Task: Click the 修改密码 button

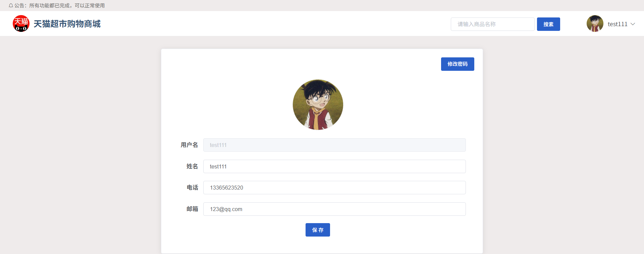Action: coord(458,64)
